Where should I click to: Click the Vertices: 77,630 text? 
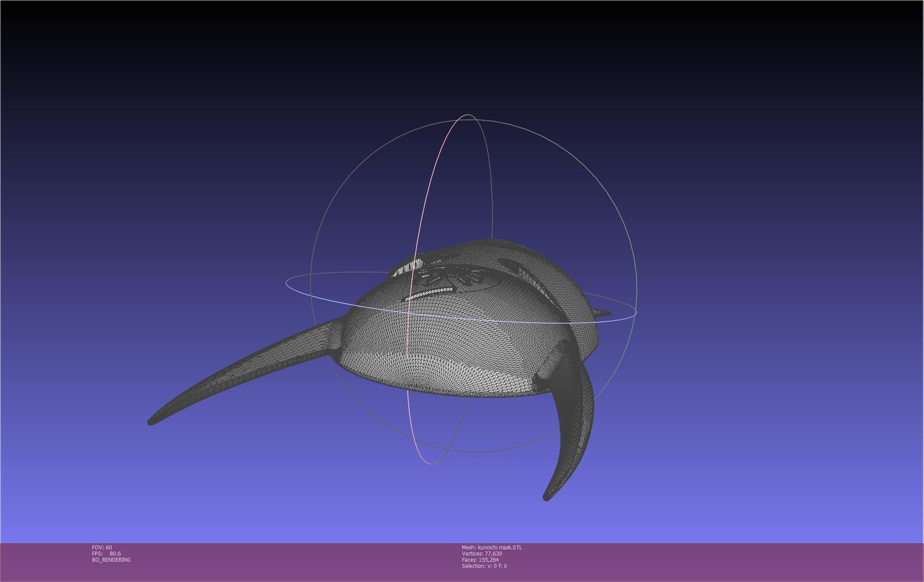[x=482, y=554]
